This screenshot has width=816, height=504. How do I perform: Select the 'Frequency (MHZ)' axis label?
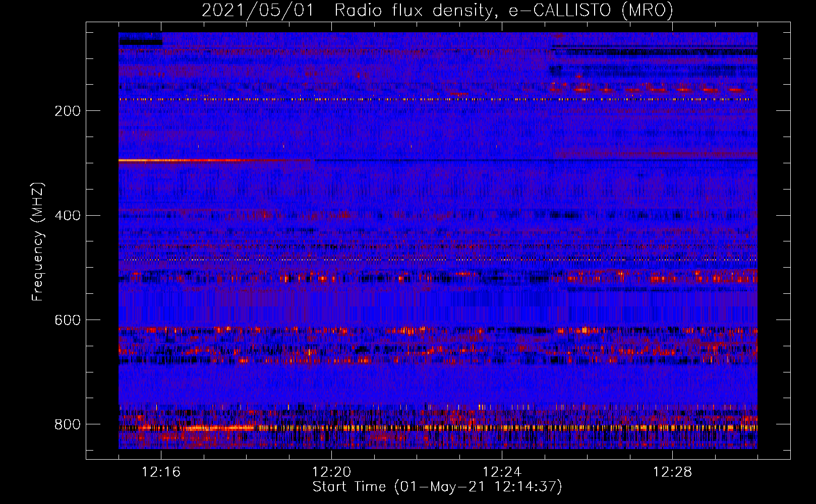click(37, 242)
